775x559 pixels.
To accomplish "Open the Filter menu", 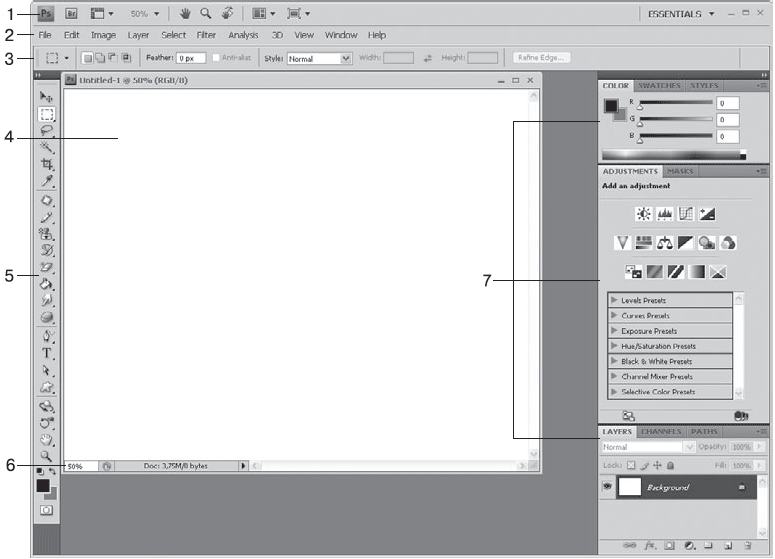I will (x=206, y=35).
